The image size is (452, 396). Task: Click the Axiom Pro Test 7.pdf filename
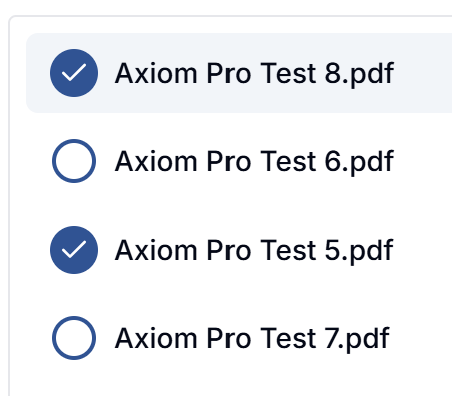pyautogui.click(x=252, y=339)
